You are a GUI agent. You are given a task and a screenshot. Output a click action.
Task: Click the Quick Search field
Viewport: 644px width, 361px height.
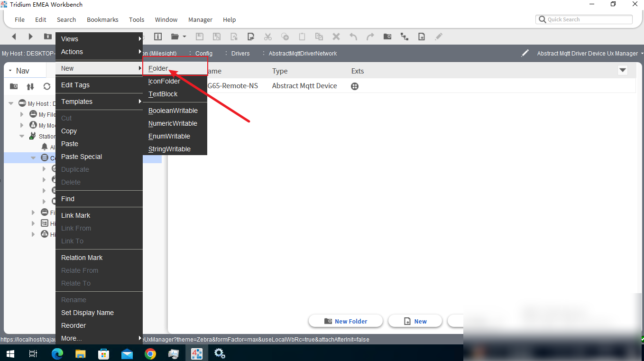point(584,19)
